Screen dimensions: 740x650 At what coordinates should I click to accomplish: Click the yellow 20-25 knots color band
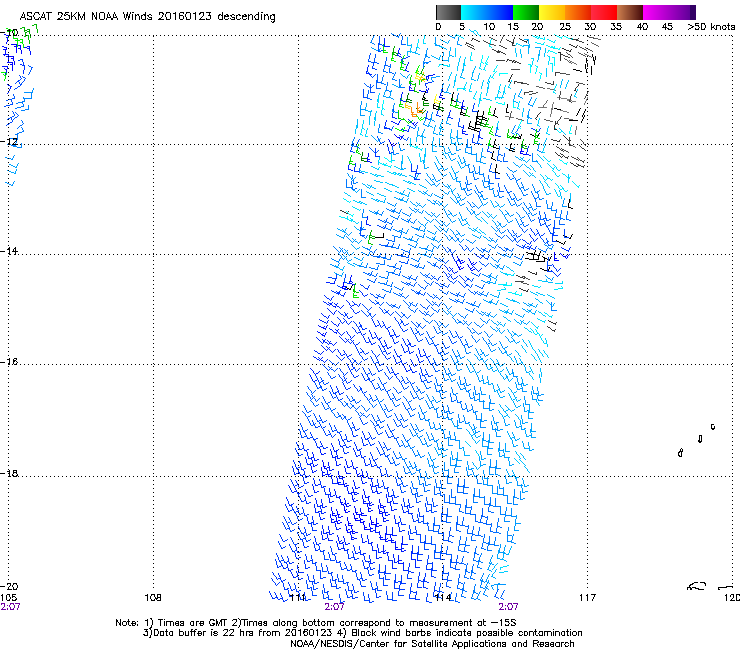(x=552, y=12)
